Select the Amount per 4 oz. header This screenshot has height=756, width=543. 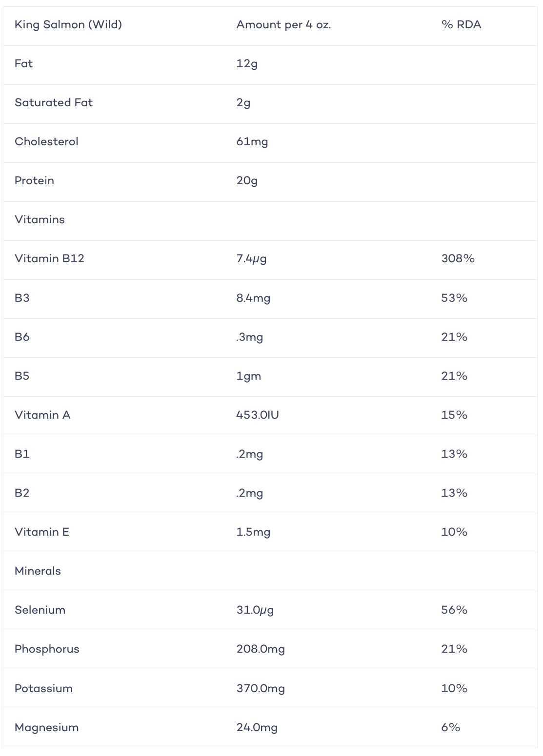[283, 25]
